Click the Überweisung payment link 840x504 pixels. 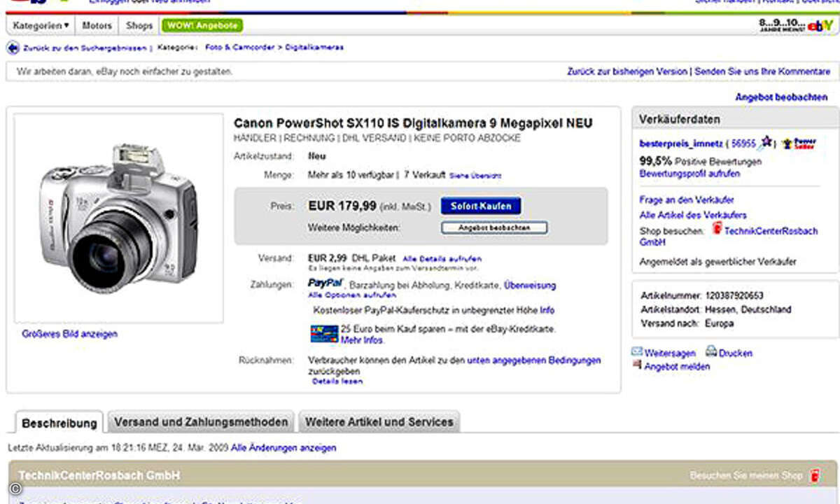pyautogui.click(x=530, y=286)
